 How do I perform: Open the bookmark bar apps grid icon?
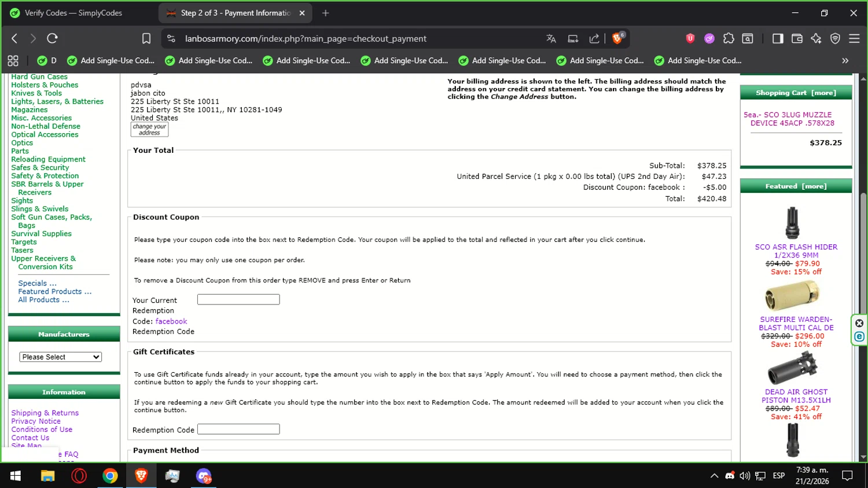click(x=13, y=60)
